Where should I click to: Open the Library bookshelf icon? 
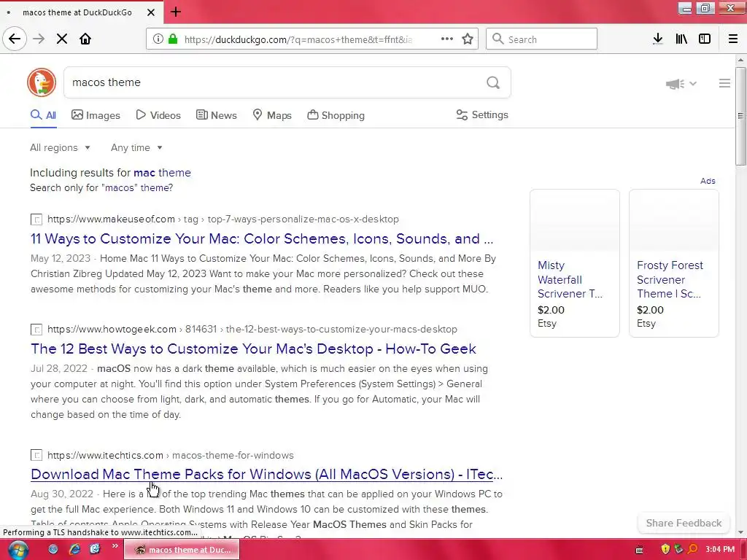point(681,39)
